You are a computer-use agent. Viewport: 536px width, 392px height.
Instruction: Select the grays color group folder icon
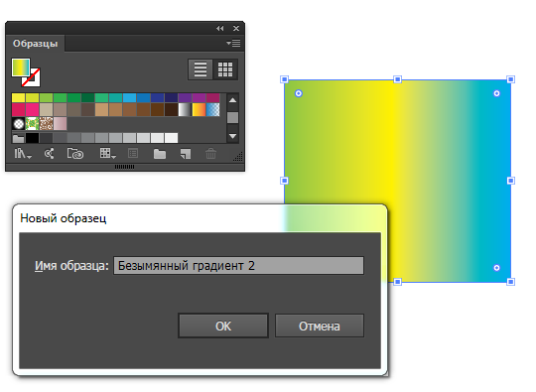pyautogui.click(x=18, y=138)
